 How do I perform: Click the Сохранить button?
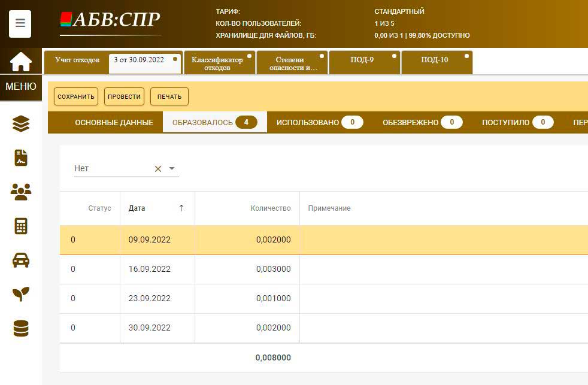coord(76,96)
